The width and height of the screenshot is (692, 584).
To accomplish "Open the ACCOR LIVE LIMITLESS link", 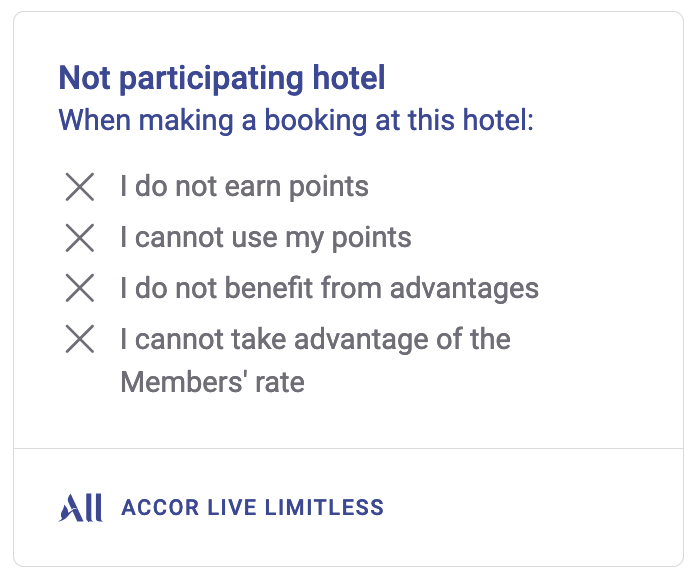I will pos(221,508).
